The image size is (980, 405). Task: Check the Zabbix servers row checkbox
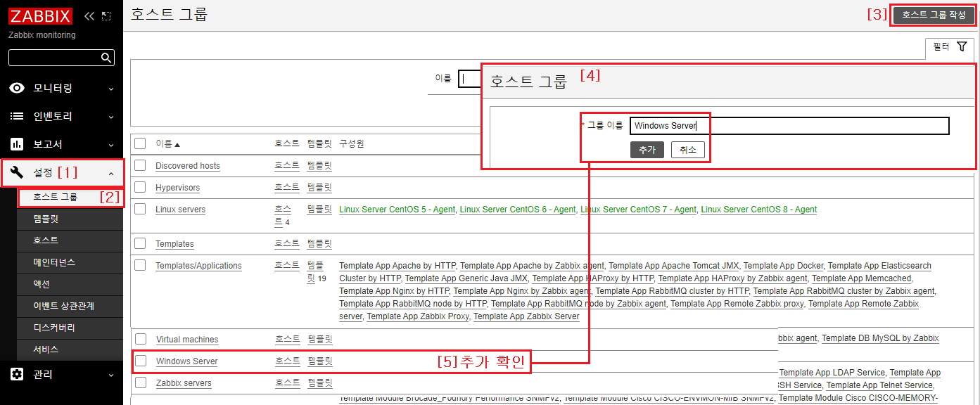[x=141, y=382]
